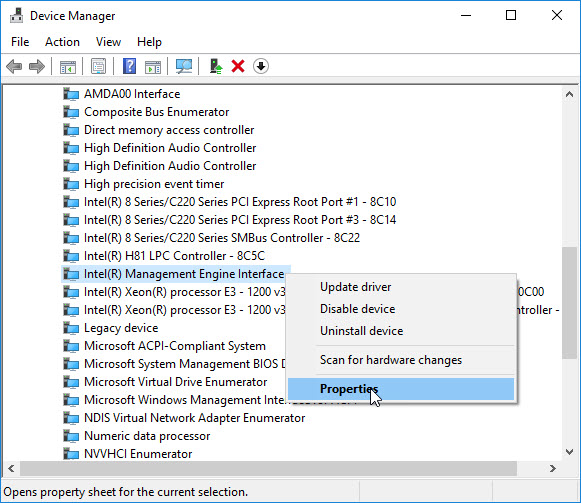581x503 pixels.
Task: Open the View menu
Action: [108, 42]
